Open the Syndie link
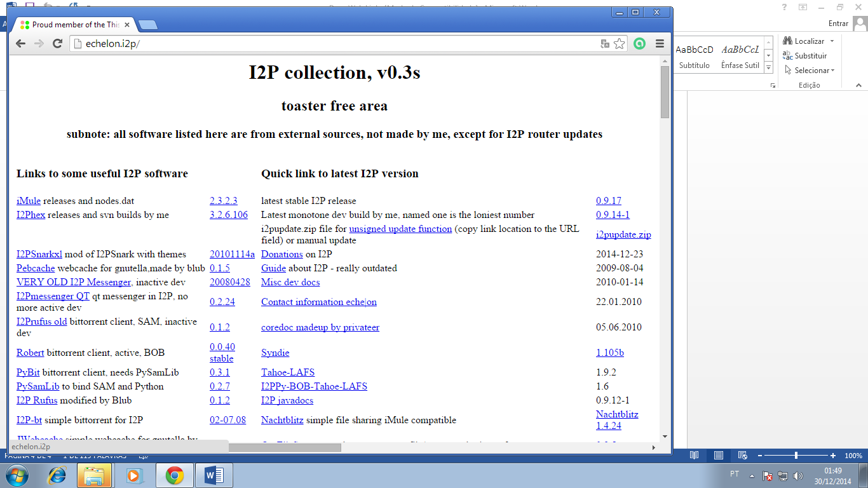Screen dimensions: 868x488 pyautogui.click(x=275, y=353)
